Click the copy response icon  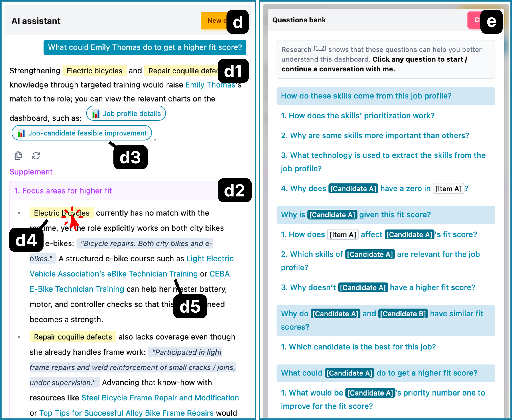click(x=18, y=156)
